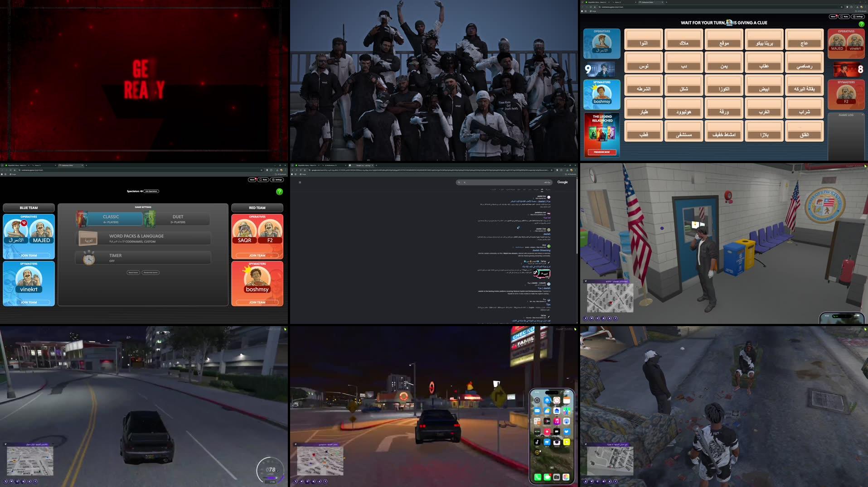Open the Twitter bird app on the phone
This screenshot has width=868, height=487.
coord(567,432)
